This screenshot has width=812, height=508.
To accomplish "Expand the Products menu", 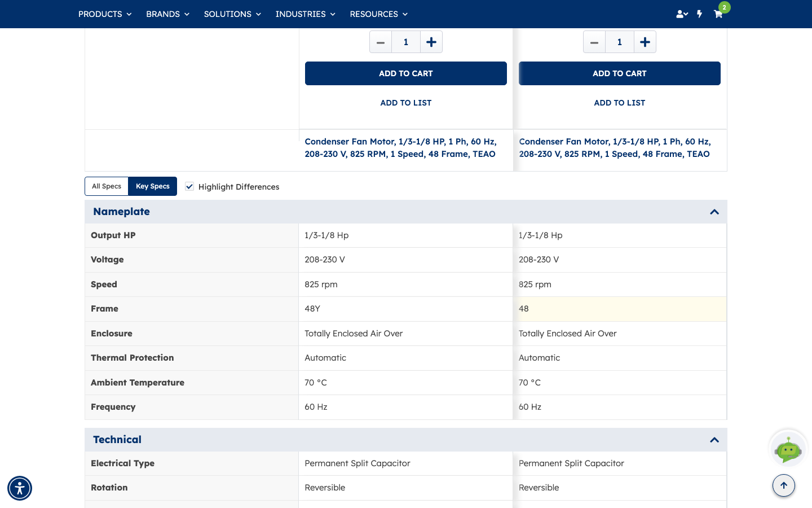I will pos(105,14).
